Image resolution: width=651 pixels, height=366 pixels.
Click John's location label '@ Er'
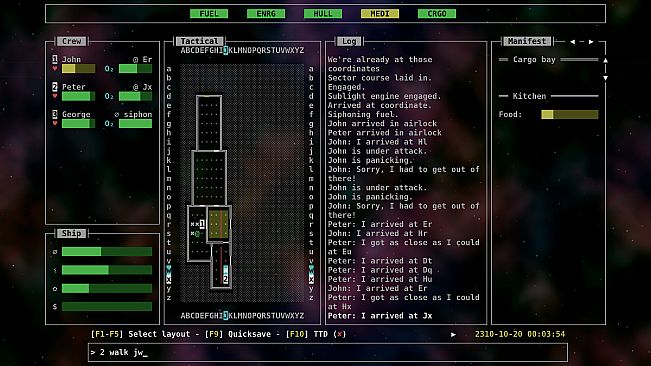click(x=142, y=59)
